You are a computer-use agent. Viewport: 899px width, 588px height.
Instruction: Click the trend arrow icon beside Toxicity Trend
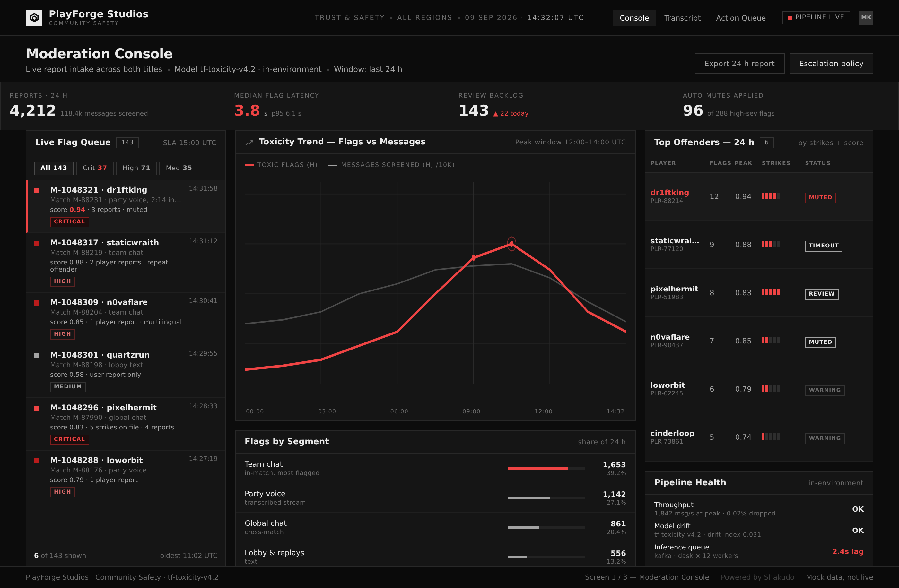click(249, 143)
